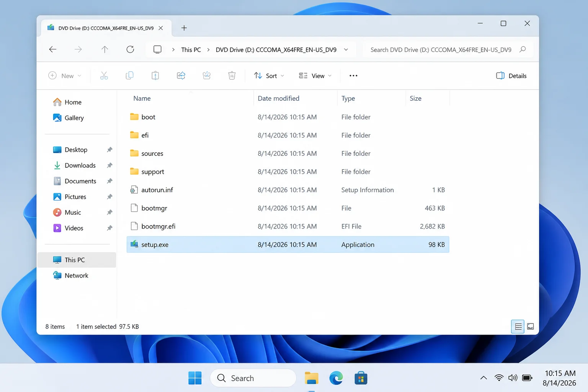Toggle the Details pane
588x392 pixels.
coord(511,76)
